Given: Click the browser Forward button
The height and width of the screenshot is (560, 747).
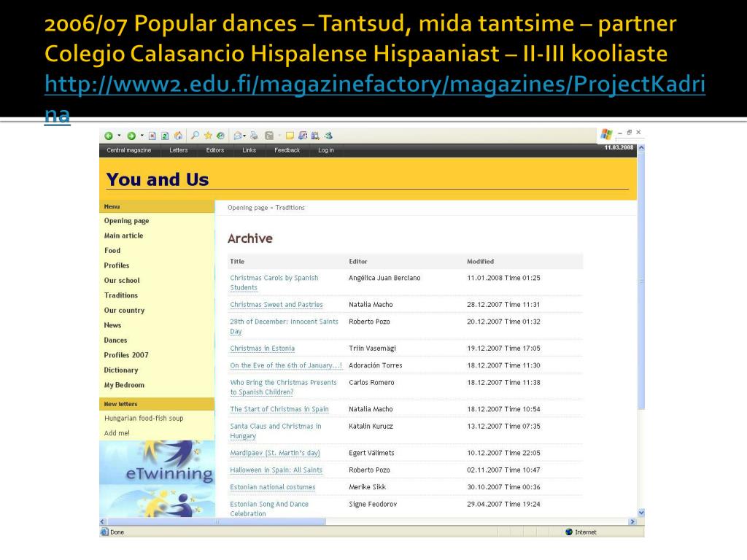Looking at the screenshot, I should (131, 136).
